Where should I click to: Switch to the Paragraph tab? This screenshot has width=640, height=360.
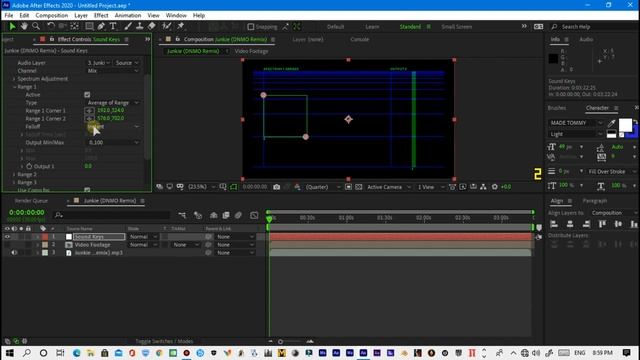click(x=594, y=201)
